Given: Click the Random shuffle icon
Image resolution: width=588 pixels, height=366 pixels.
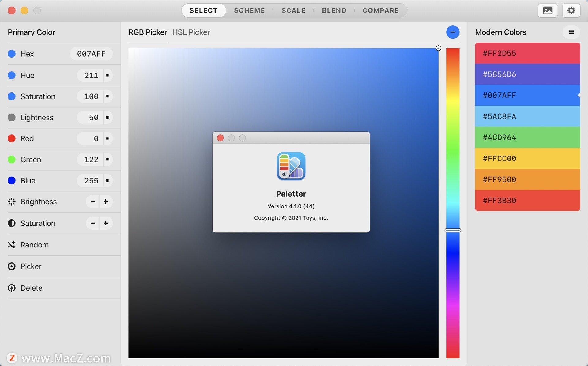Looking at the screenshot, I should point(12,245).
